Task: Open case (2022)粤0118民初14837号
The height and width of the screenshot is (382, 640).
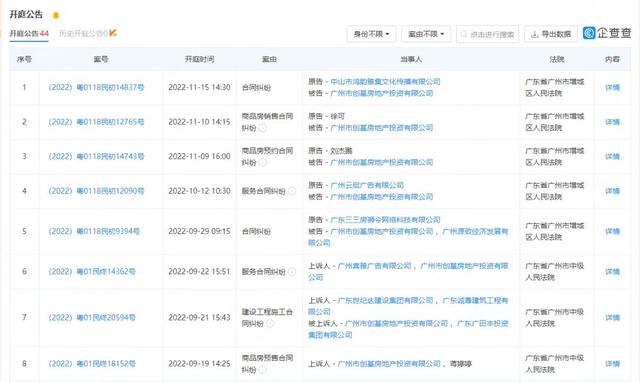Action: (x=96, y=87)
